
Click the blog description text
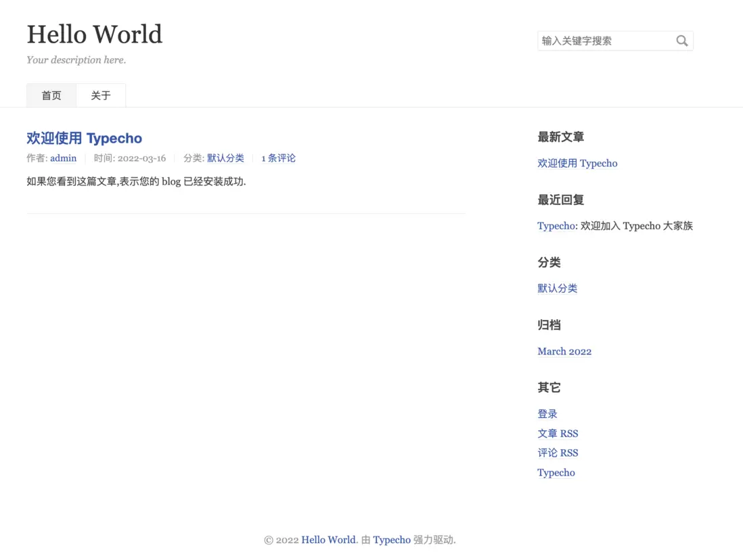(76, 60)
